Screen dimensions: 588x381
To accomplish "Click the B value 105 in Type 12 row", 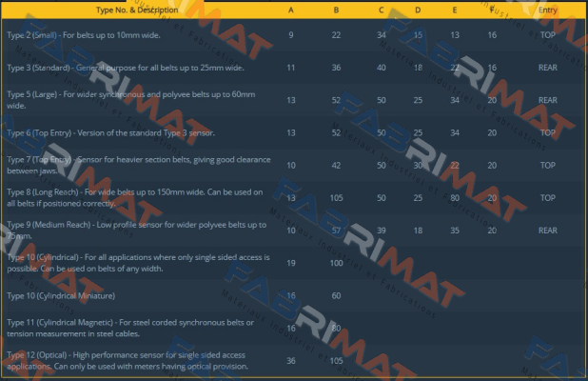I will click(337, 361).
